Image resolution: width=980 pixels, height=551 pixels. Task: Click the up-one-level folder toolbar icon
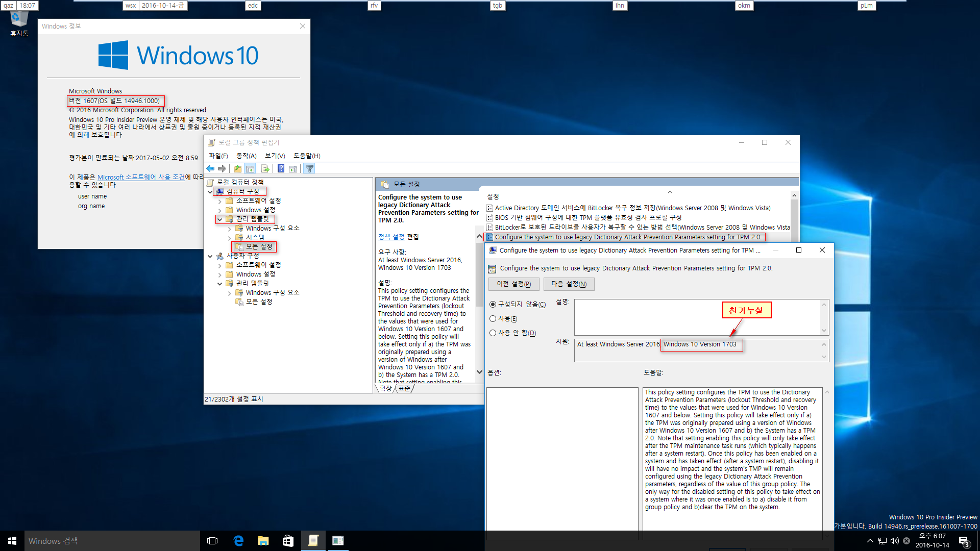238,169
